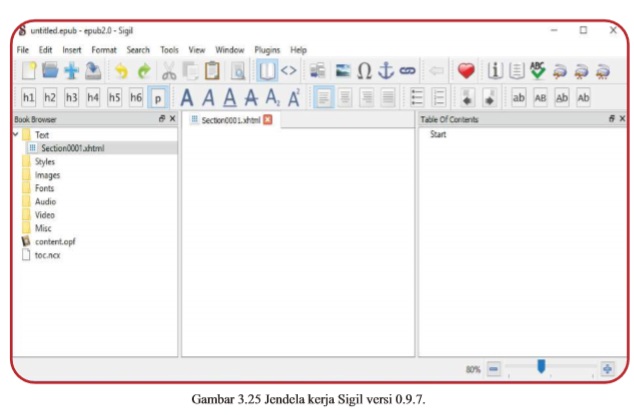Set paragraph style with p button
The width and height of the screenshot is (634, 415).
coord(158,97)
